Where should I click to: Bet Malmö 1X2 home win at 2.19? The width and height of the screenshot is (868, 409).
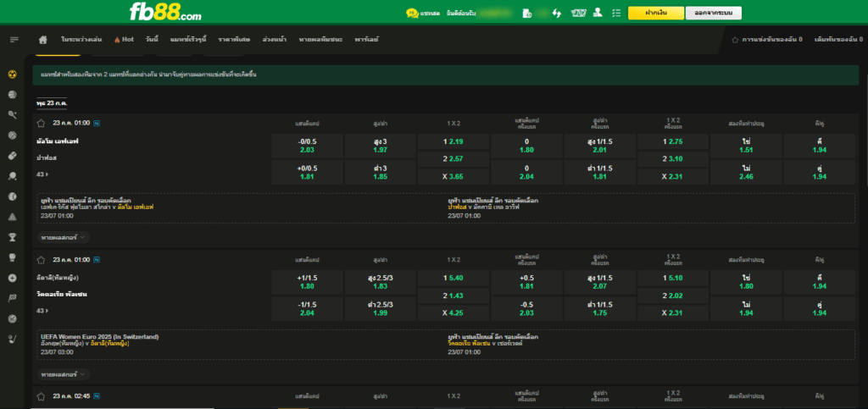click(453, 141)
